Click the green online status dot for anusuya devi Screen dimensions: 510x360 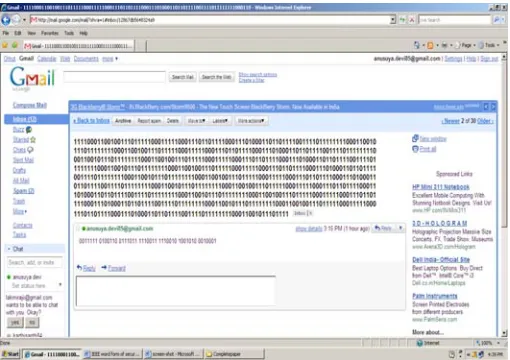(9, 277)
